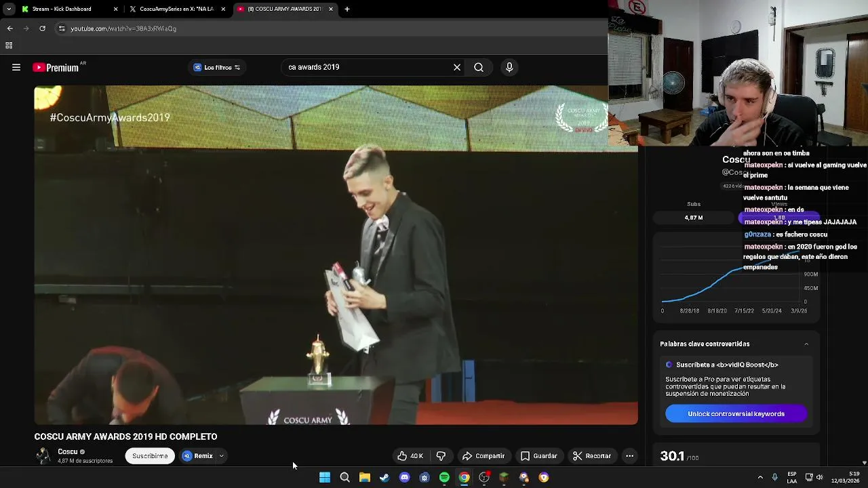Collapse Palabras clave controvertidas panel
This screenshot has width=868, height=488.
click(x=806, y=344)
